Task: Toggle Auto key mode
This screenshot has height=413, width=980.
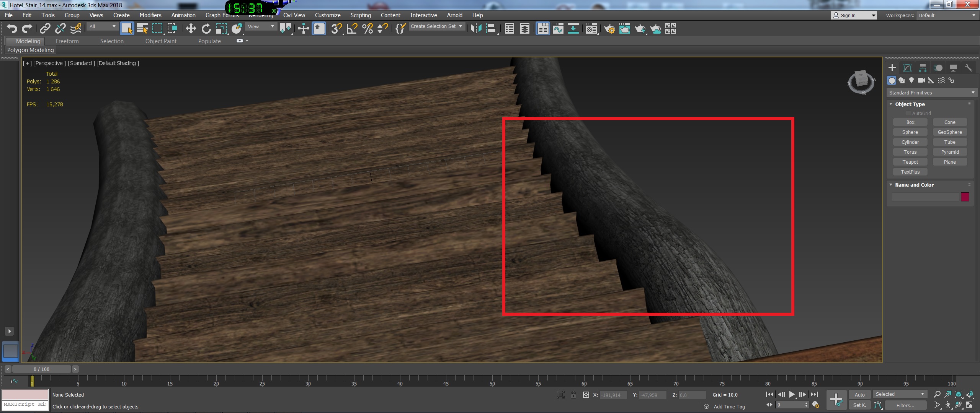Action: 859,395
